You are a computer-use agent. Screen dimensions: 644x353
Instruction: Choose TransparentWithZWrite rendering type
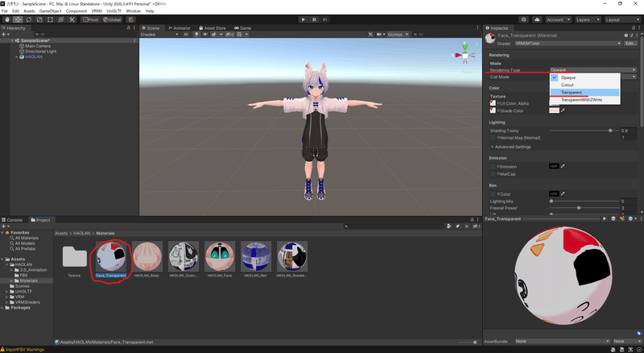584,100
